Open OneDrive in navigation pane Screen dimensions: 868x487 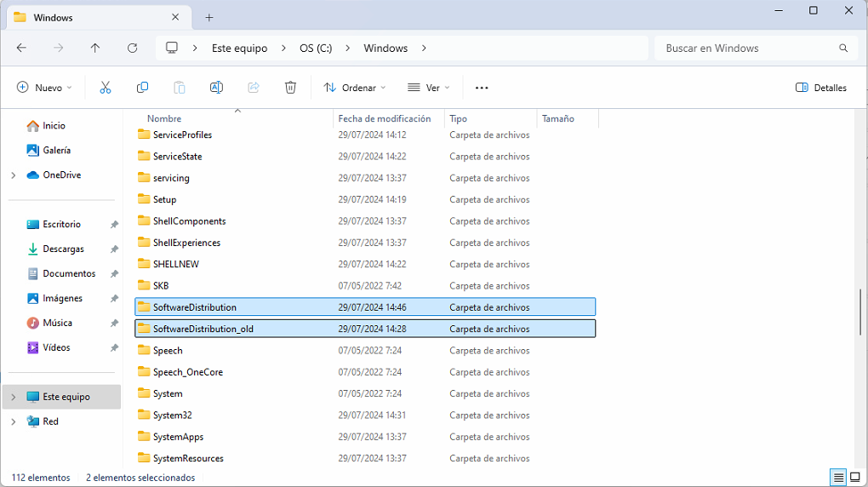point(61,175)
